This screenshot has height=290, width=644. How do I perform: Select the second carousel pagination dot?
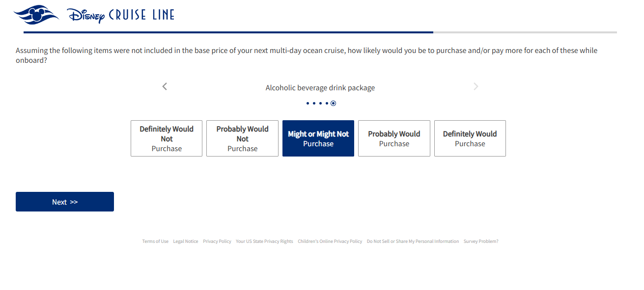314,103
